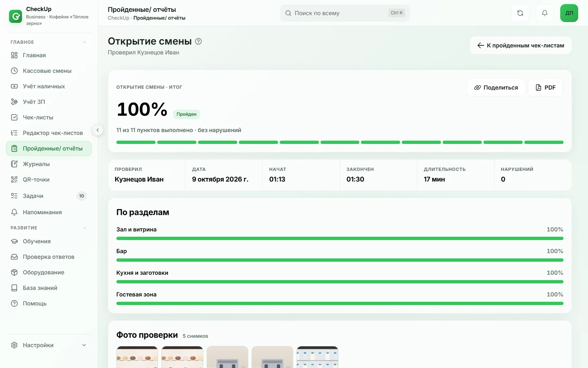
Task: Open Помощь in sidebar
Action: (x=49, y=303)
